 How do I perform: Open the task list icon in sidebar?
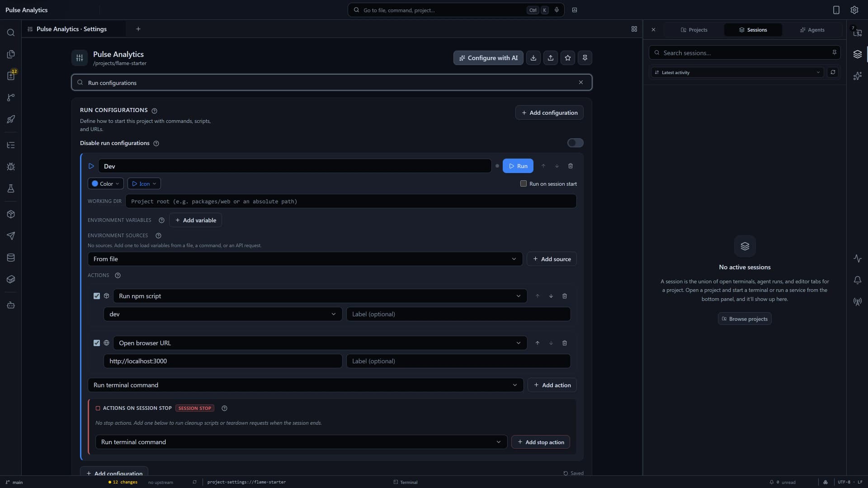point(11,145)
